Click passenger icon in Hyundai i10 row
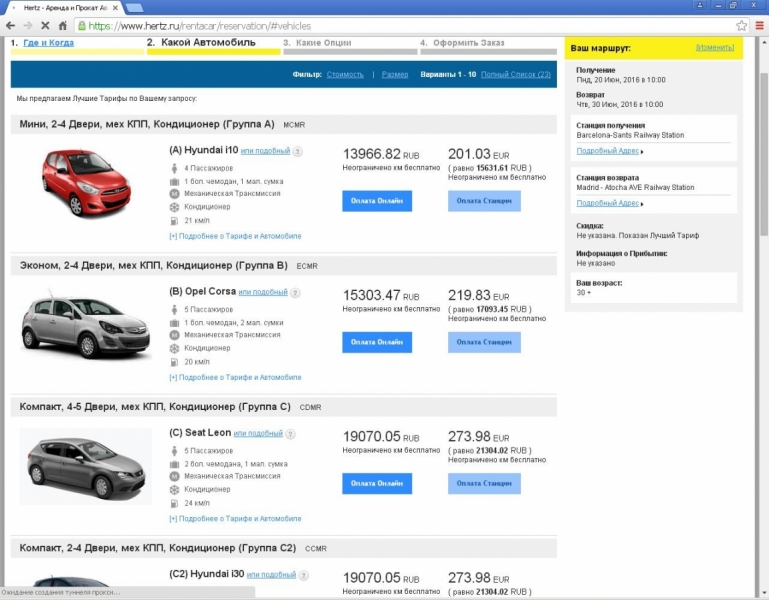Image resolution: width=769 pixels, height=600 pixels. coord(174,168)
